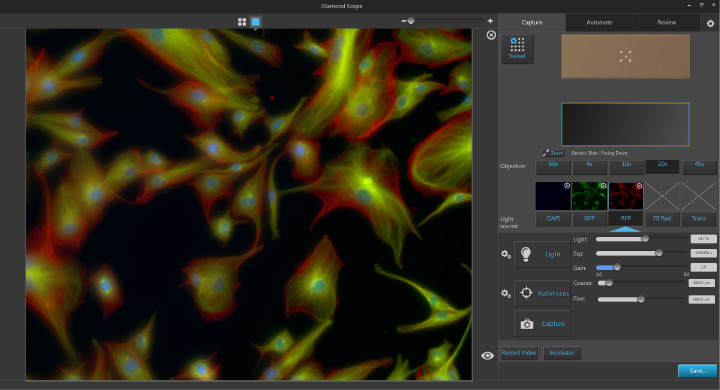The image size is (720, 390).
Task: Remove the DAPI channel thumbnail overlay
Action: pos(567,186)
